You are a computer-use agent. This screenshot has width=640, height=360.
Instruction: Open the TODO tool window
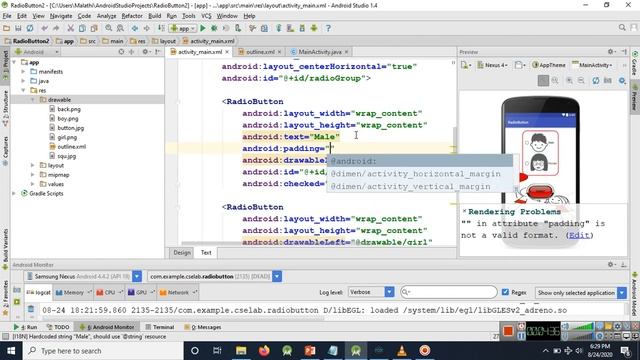[x=58, y=327]
